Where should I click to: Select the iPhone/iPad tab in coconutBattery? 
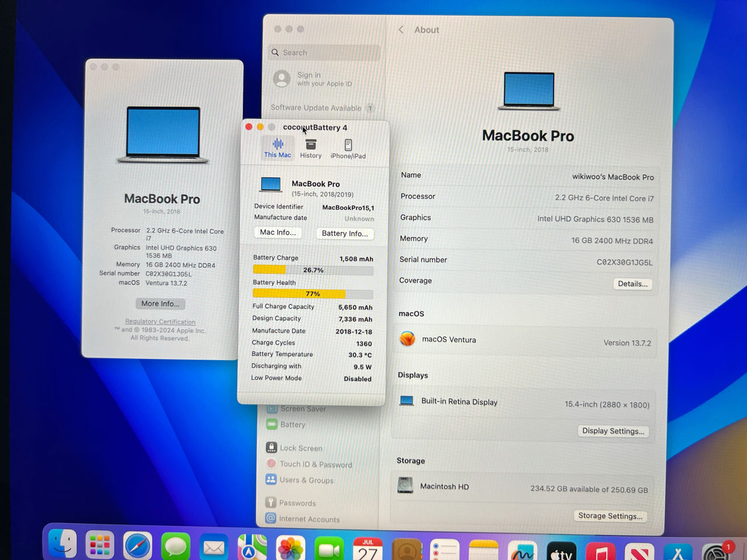[348, 147]
